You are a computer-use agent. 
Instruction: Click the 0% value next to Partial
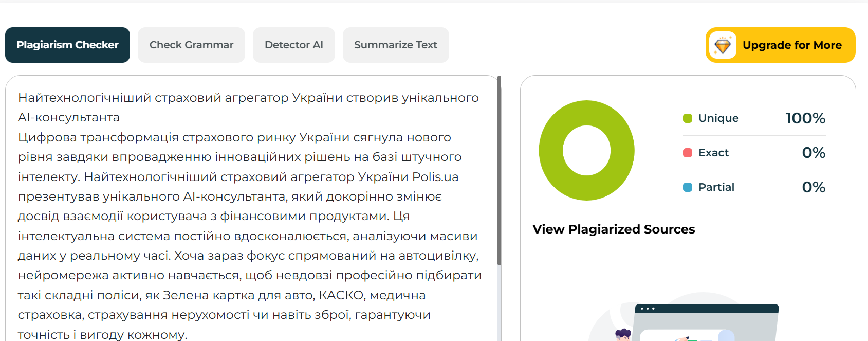[x=814, y=187]
